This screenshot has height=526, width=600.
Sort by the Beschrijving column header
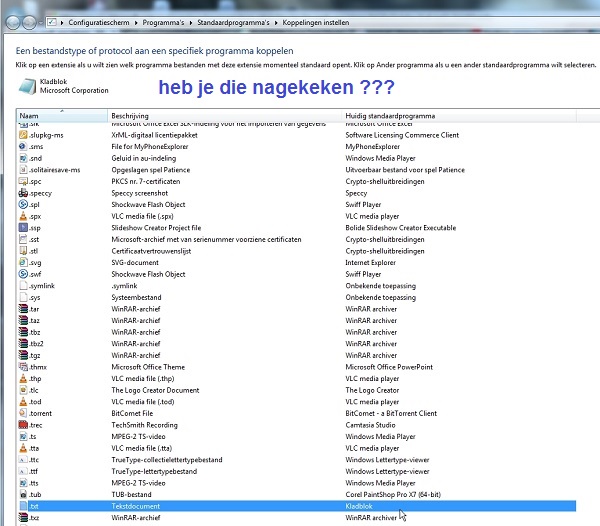click(225, 116)
